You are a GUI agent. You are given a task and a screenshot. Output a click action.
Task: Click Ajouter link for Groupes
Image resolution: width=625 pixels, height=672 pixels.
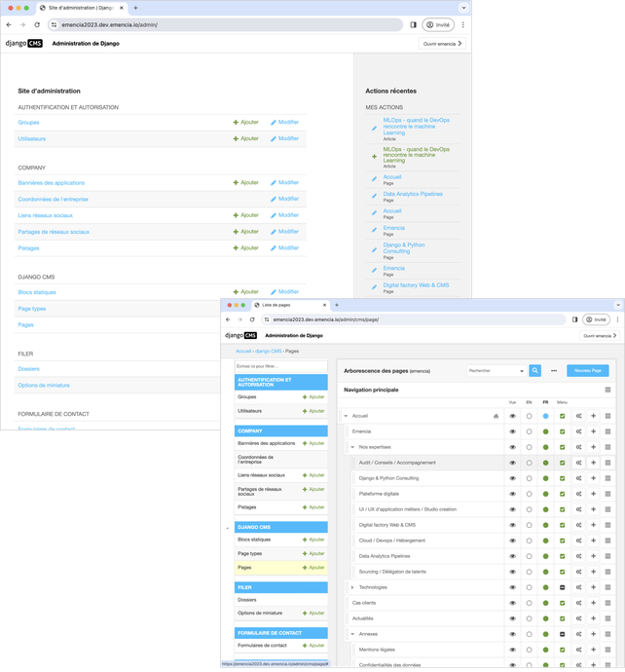click(246, 123)
